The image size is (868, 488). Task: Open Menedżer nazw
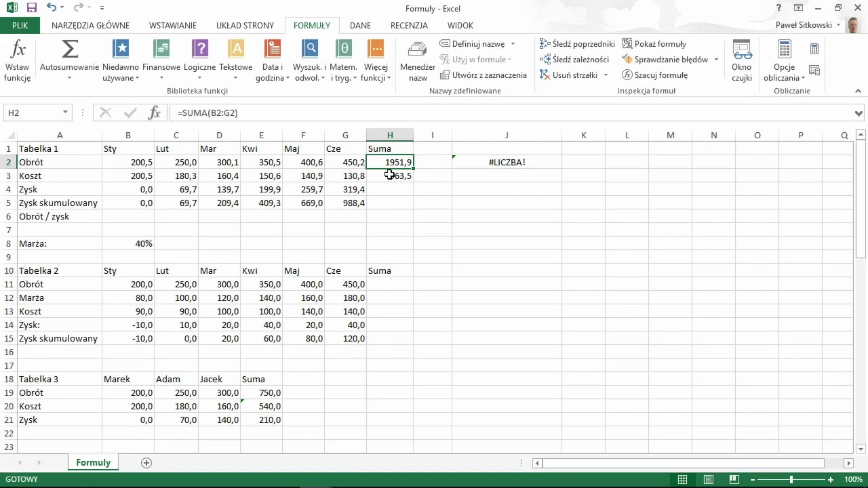point(418,61)
